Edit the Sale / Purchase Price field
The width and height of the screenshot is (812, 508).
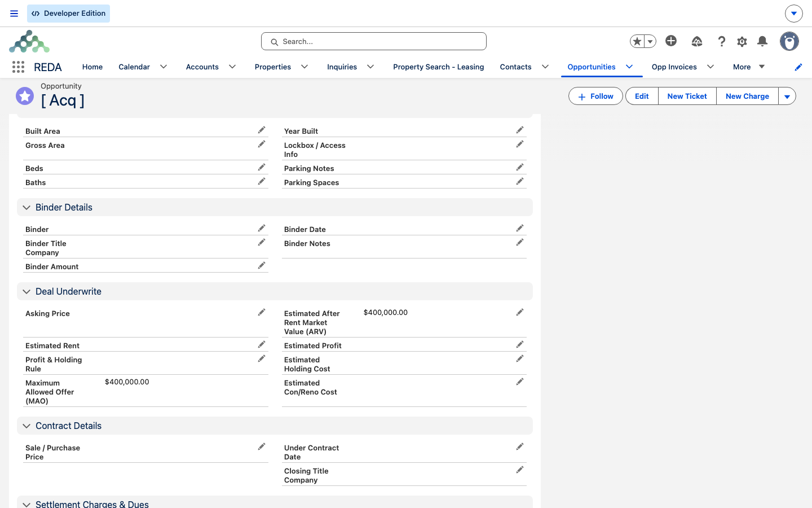[x=262, y=447]
